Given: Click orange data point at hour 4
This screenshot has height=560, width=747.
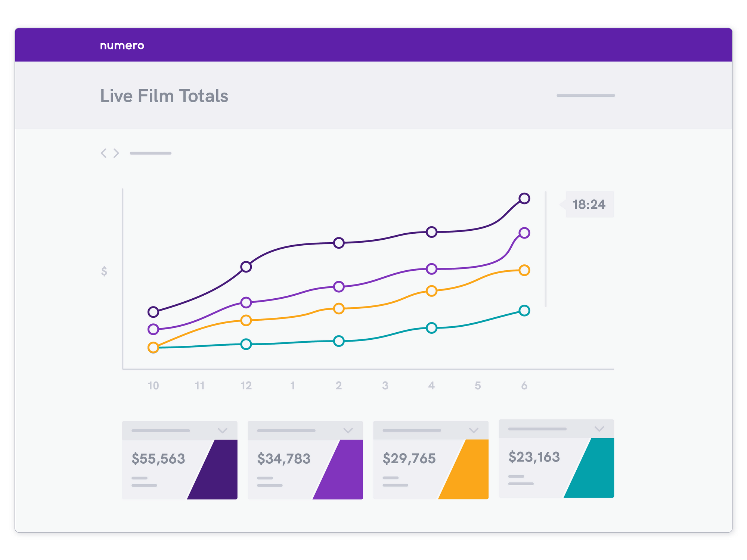Looking at the screenshot, I should [x=432, y=291].
